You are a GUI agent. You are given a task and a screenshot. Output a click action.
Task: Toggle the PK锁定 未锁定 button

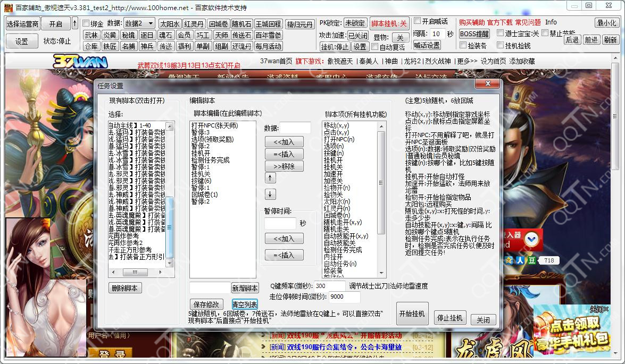point(355,23)
